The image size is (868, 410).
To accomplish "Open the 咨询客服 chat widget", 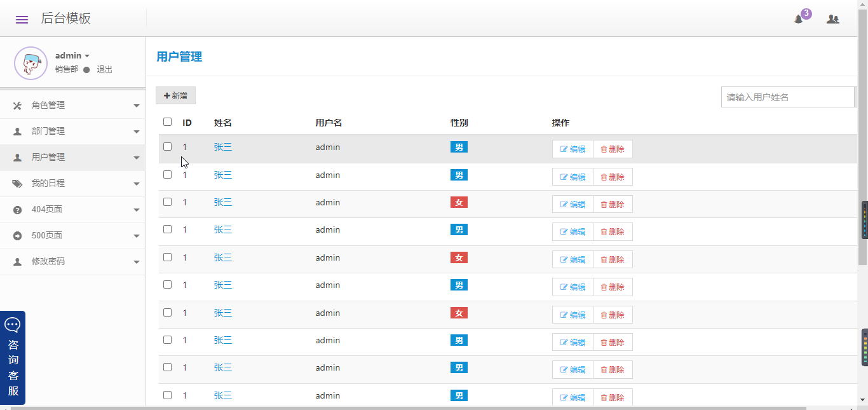I will click(x=13, y=358).
